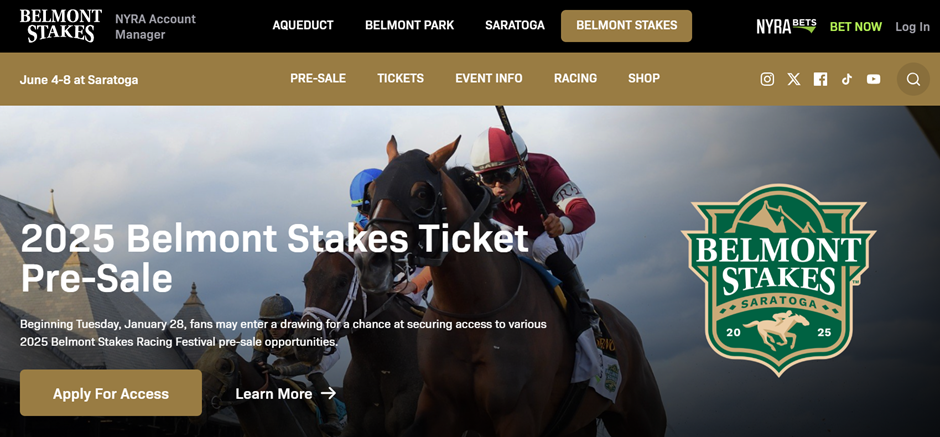
Task: Click the green BET NOW link
Action: pyautogui.click(x=855, y=27)
